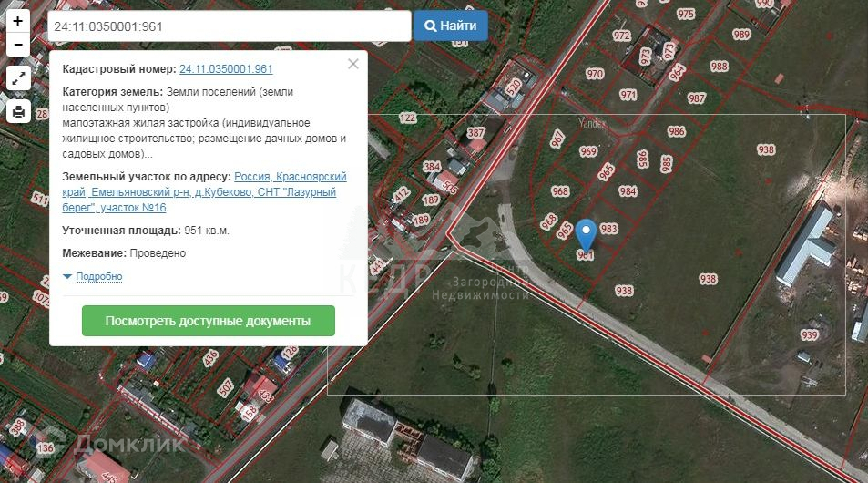Select parcel label 989 on map

point(741,35)
